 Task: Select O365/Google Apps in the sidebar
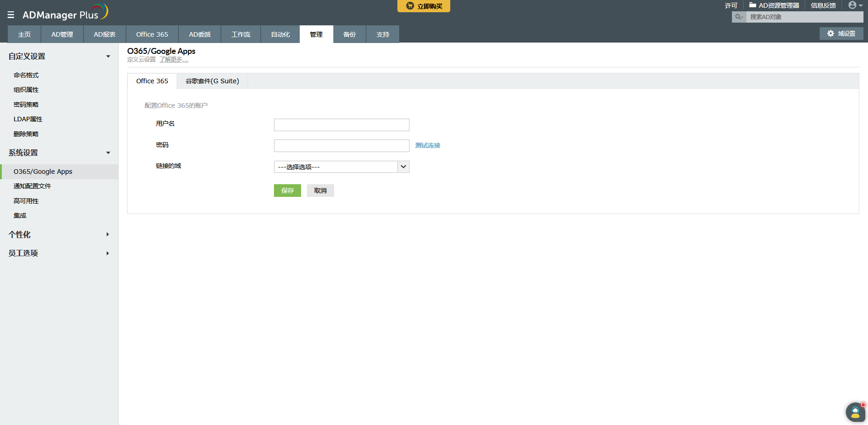59,172
